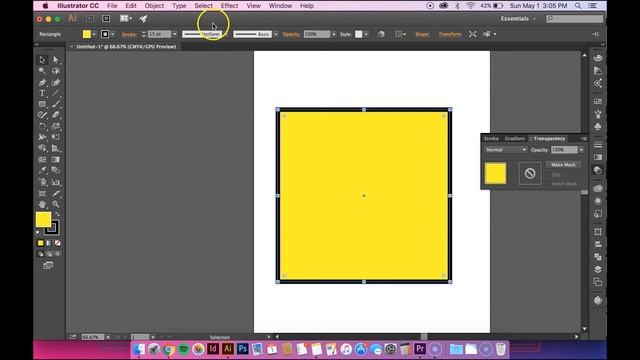Image resolution: width=640 pixels, height=360 pixels.
Task: Set paint mode to Gradient
Action: (x=49, y=243)
